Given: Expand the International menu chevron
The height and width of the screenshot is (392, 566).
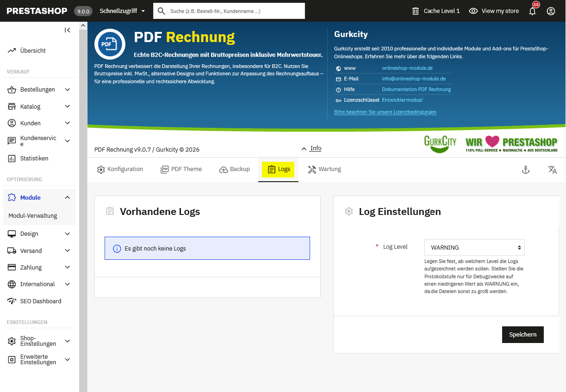Looking at the screenshot, I should [68, 284].
